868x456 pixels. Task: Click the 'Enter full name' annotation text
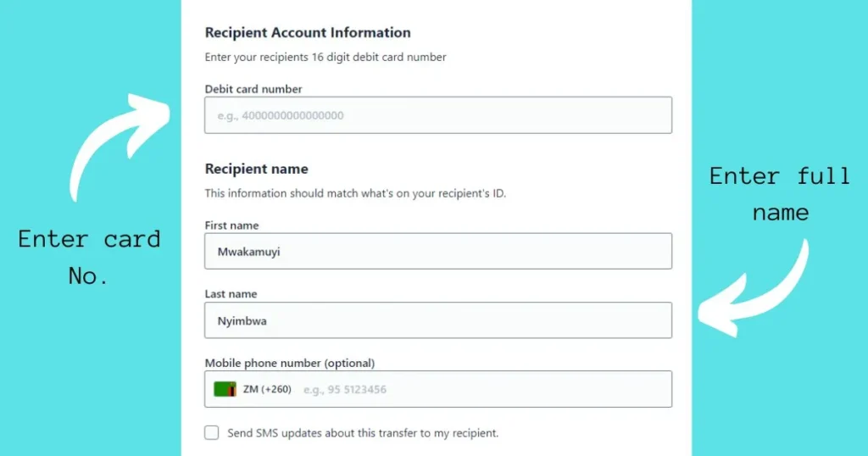coord(780,194)
